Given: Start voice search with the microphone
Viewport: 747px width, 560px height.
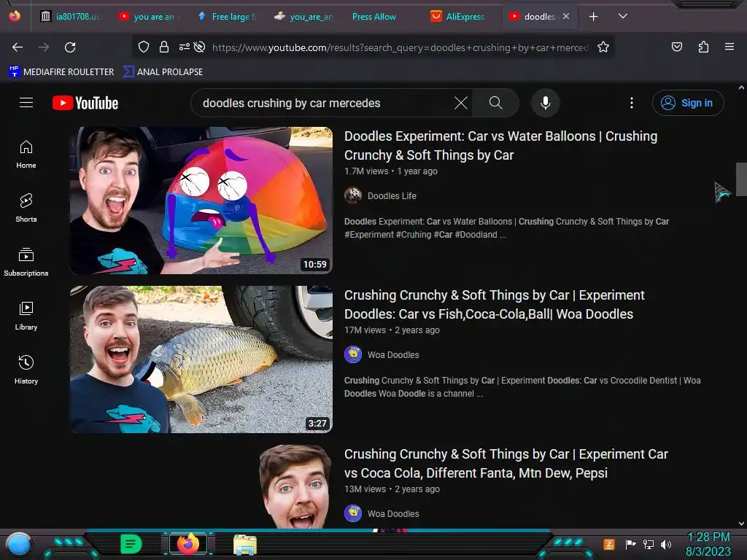Looking at the screenshot, I should pyautogui.click(x=546, y=103).
